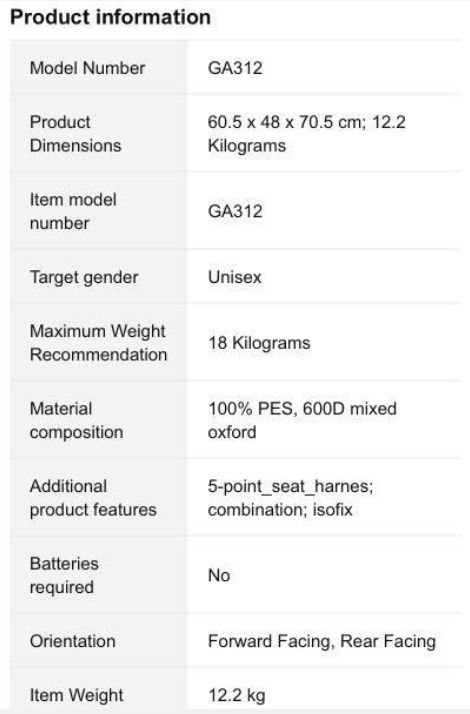Select the Model Number label
The height and width of the screenshot is (714, 470).
tap(87, 68)
